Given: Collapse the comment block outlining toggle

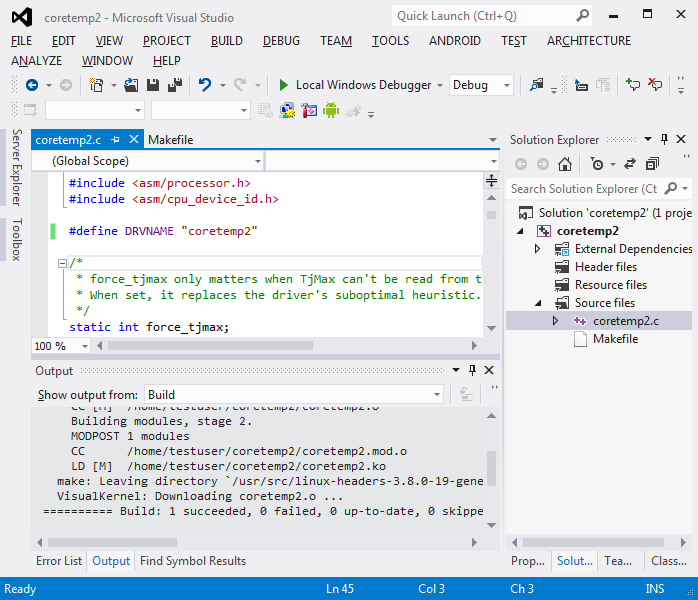Looking at the screenshot, I should (x=62, y=264).
